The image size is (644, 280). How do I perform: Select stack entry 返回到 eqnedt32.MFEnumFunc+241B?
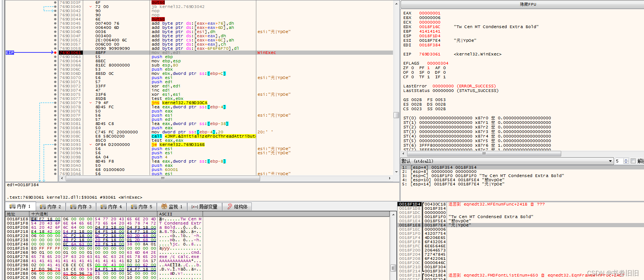coord(497,204)
